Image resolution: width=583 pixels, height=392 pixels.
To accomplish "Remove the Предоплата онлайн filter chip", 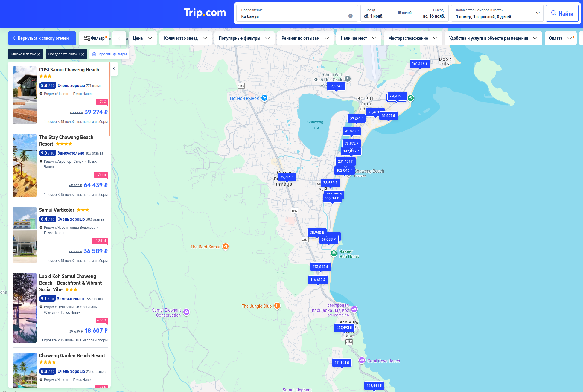I will coord(83,54).
